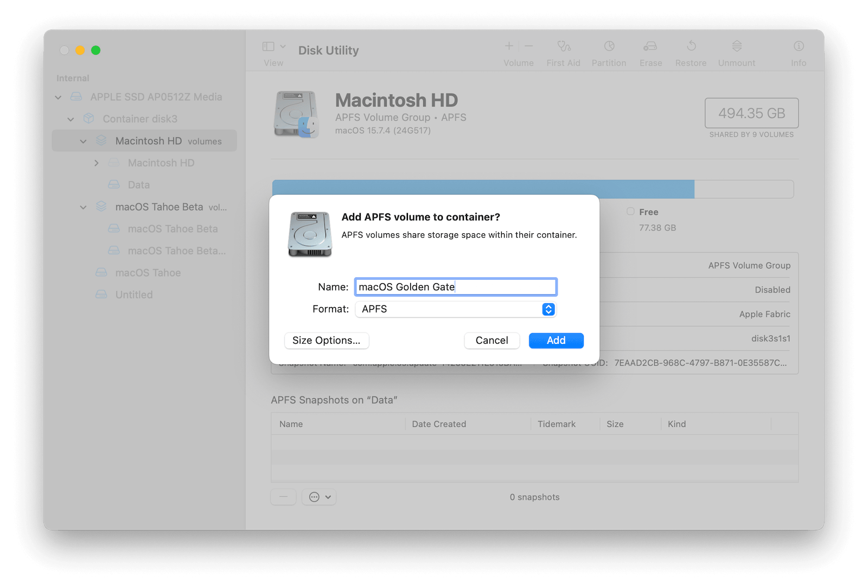Click the Info toolbar icon
868x588 pixels.
click(799, 46)
